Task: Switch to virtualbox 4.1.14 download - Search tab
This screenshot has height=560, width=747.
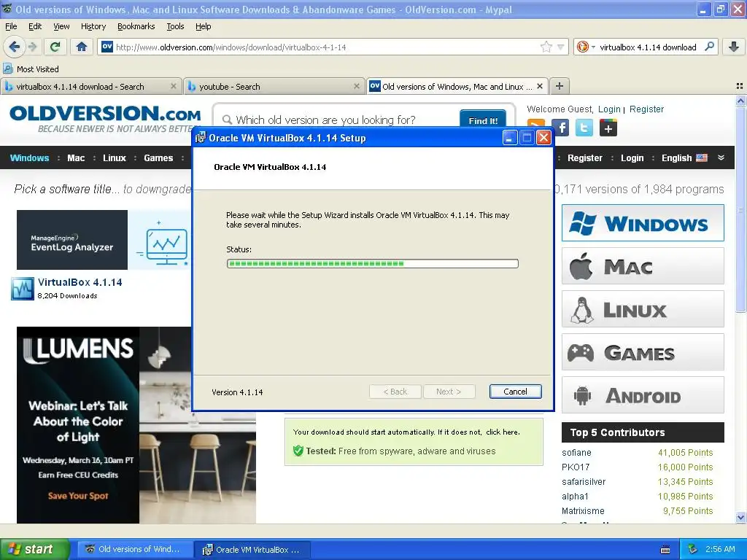Action: click(x=91, y=86)
